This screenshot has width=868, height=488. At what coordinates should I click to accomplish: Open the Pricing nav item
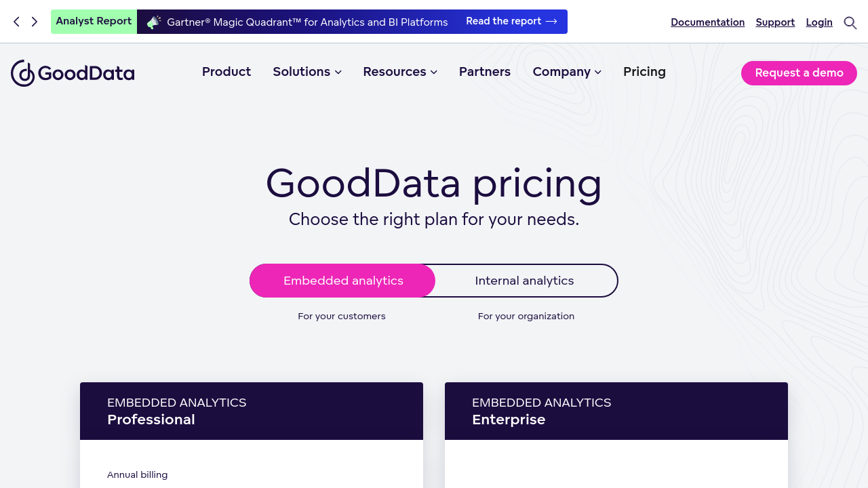click(644, 72)
